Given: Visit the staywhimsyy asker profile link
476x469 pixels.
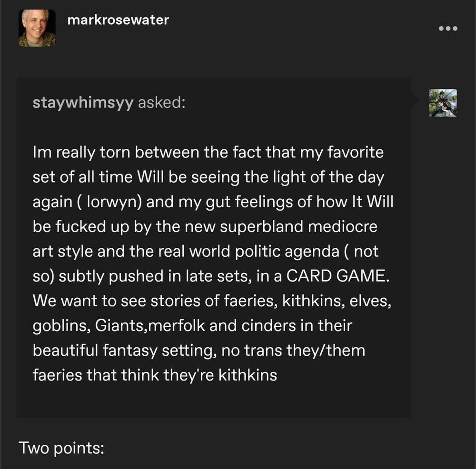Looking at the screenshot, I should pyautogui.click(x=83, y=103).
